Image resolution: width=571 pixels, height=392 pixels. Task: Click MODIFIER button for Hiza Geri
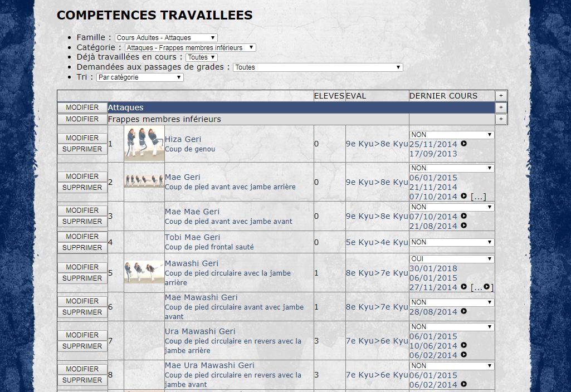pos(82,138)
